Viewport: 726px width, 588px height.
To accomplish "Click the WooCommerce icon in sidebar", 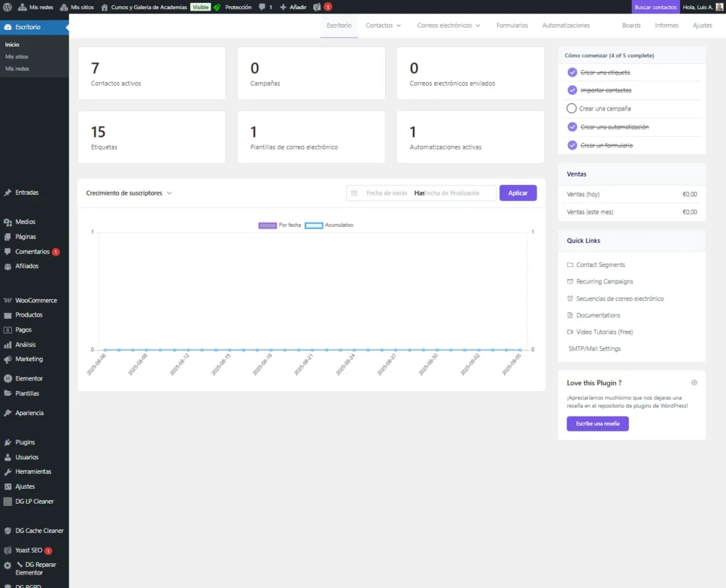I will (x=7, y=300).
